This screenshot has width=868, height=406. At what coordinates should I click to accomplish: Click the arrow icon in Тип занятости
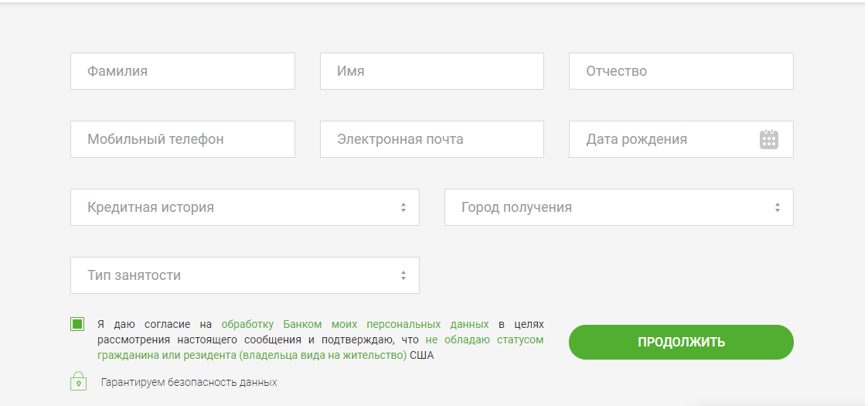point(403,275)
